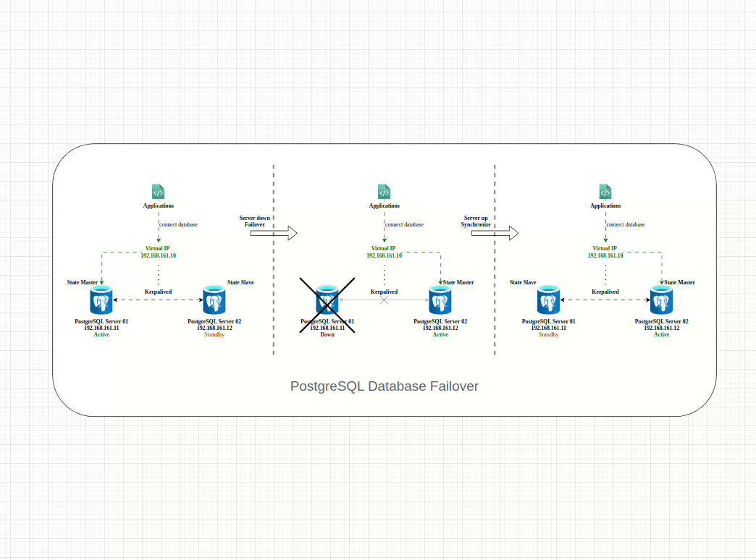Image resolution: width=756 pixels, height=560 pixels.
Task: Select the crossed-out Server 01 database icon
Action: pos(327,300)
